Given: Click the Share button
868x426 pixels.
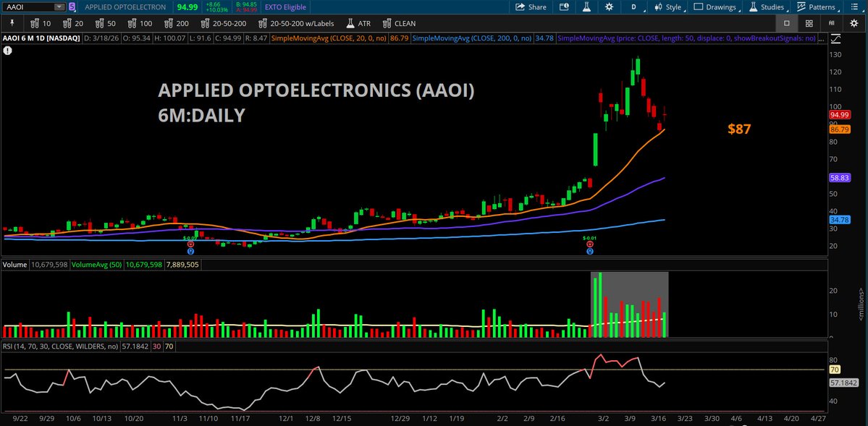Looking at the screenshot, I should pos(531,7).
